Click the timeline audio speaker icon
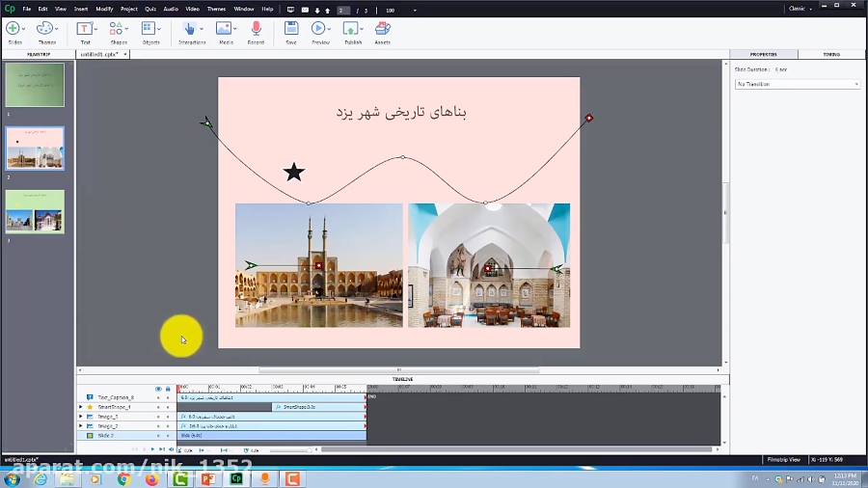The width and height of the screenshot is (868, 488). click(171, 449)
